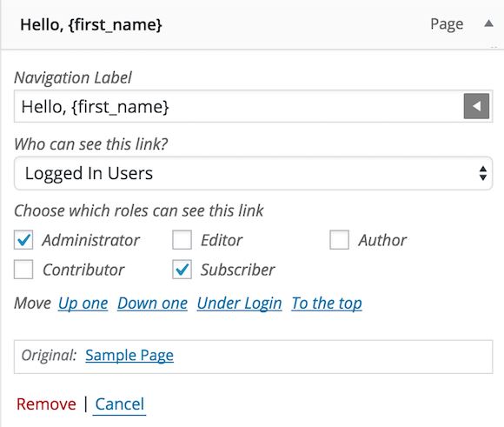The height and width of the screenshot is (427, 504).
Task: Cancel editing the menu item
Action: [x=119, y=404]
